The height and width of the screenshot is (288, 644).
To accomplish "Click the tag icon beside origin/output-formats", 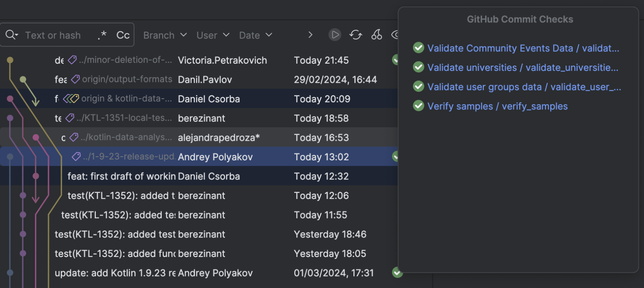I will [x=76, y=79].
